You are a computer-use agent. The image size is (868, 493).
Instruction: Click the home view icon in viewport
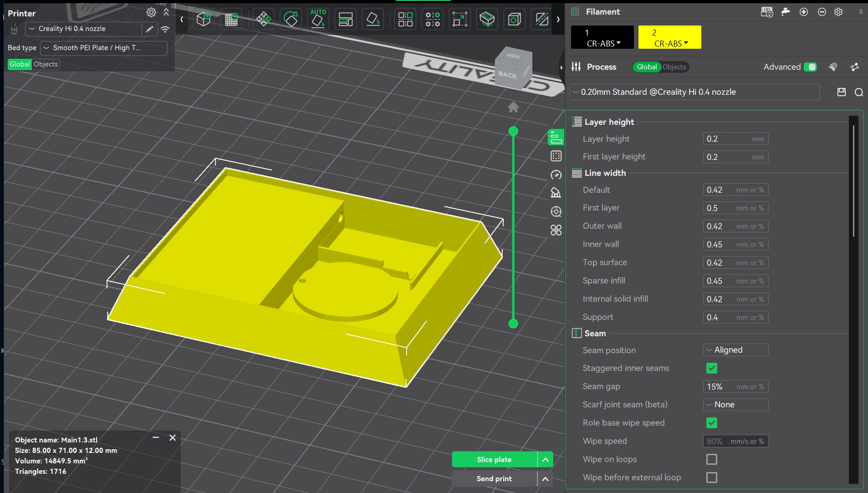[x=513, y=107]
